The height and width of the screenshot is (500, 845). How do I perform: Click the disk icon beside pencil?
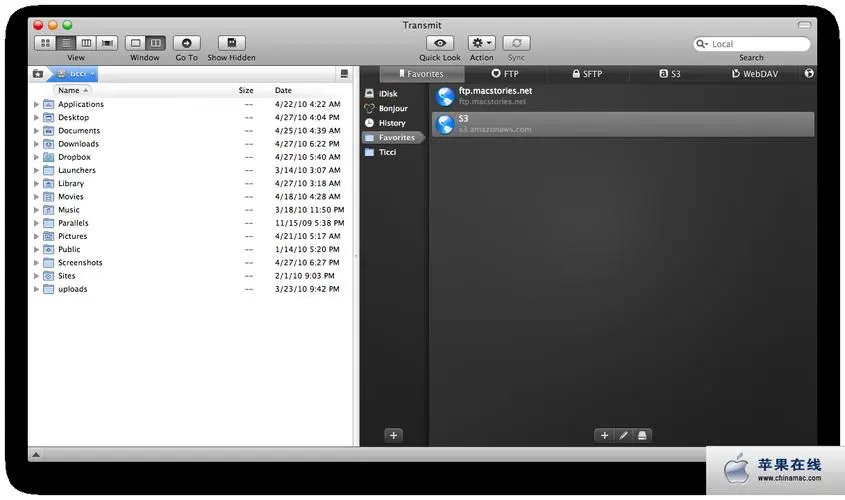(642, 435)
